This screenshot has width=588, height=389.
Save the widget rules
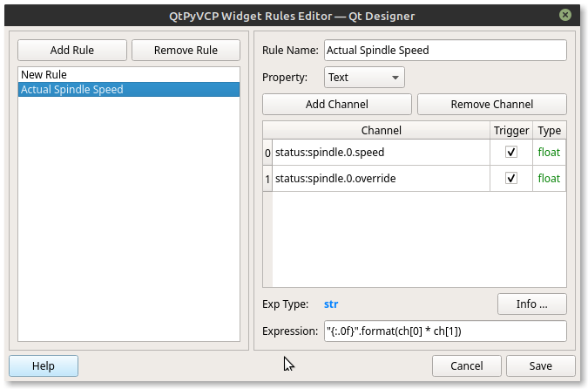tap(540, 366)
